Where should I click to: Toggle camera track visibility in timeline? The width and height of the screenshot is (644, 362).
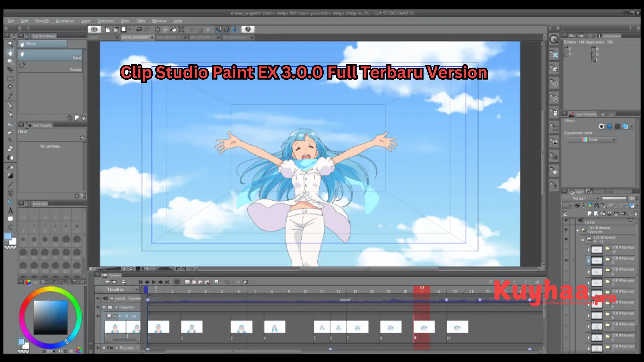(98, 348)
